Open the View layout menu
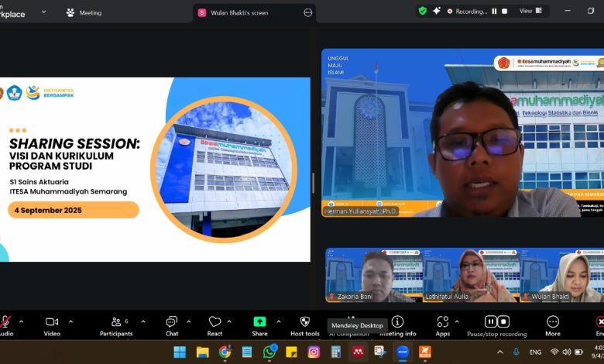 click(530, 11)
